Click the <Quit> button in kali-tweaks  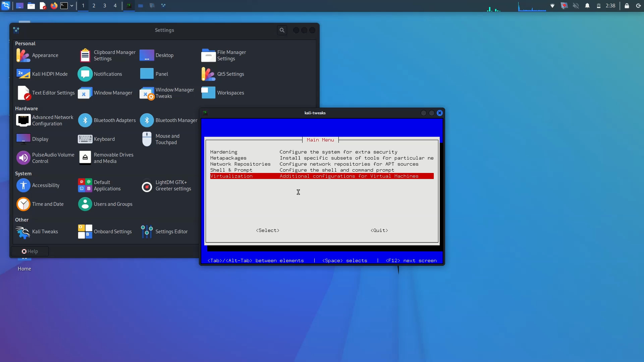(x=379, y=230)
